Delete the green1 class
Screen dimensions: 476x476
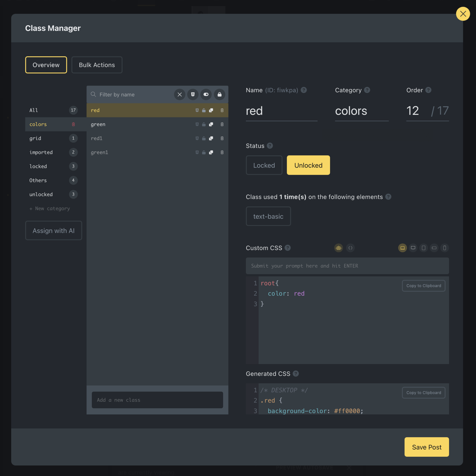click(x=222, y=152)
